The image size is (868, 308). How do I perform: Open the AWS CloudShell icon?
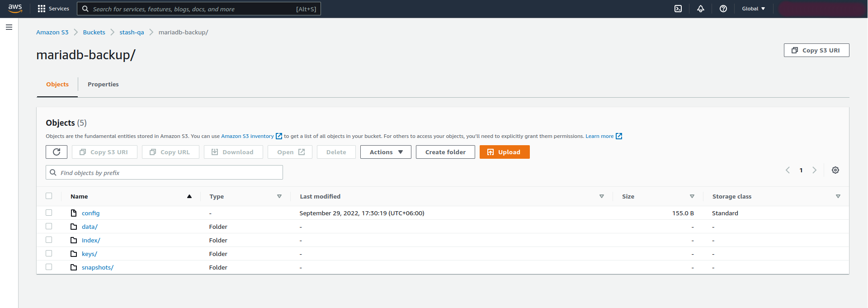point(678,9)
